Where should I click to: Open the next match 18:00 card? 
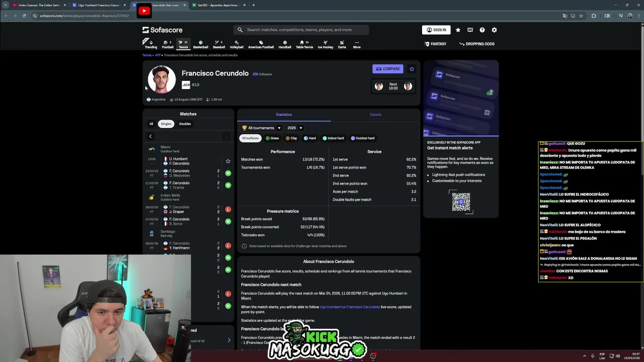click(393, 86)
